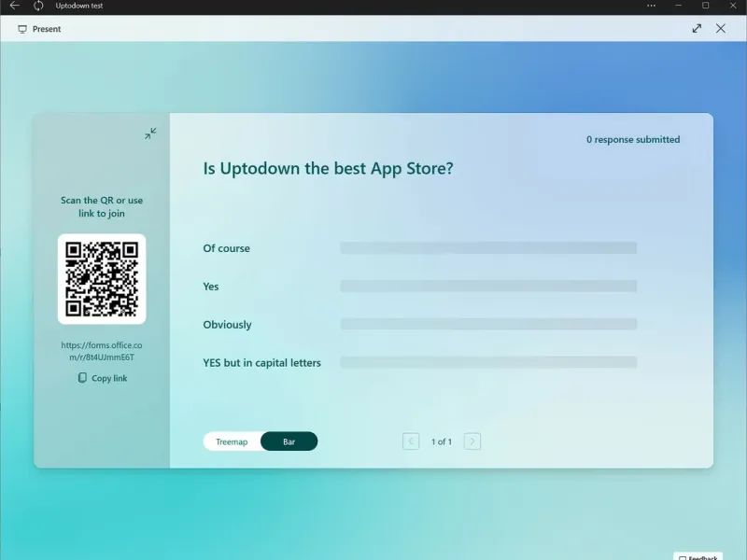Close the presentation view with X
Image resolution: width=747 pixels, height=560 pixels.
tap(721, 29)
